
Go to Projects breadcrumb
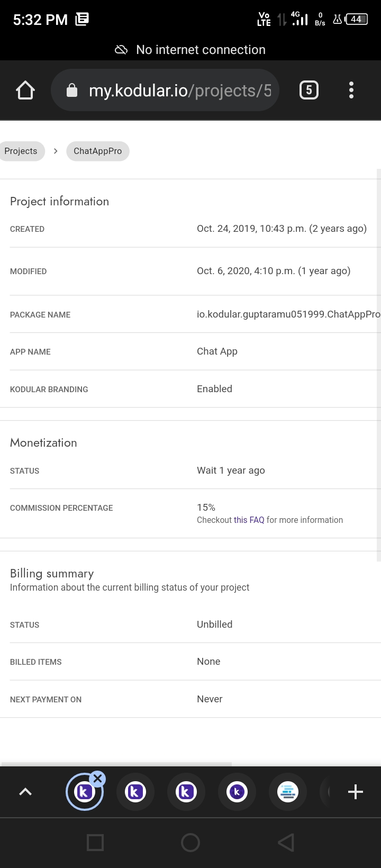click(21, 151)
